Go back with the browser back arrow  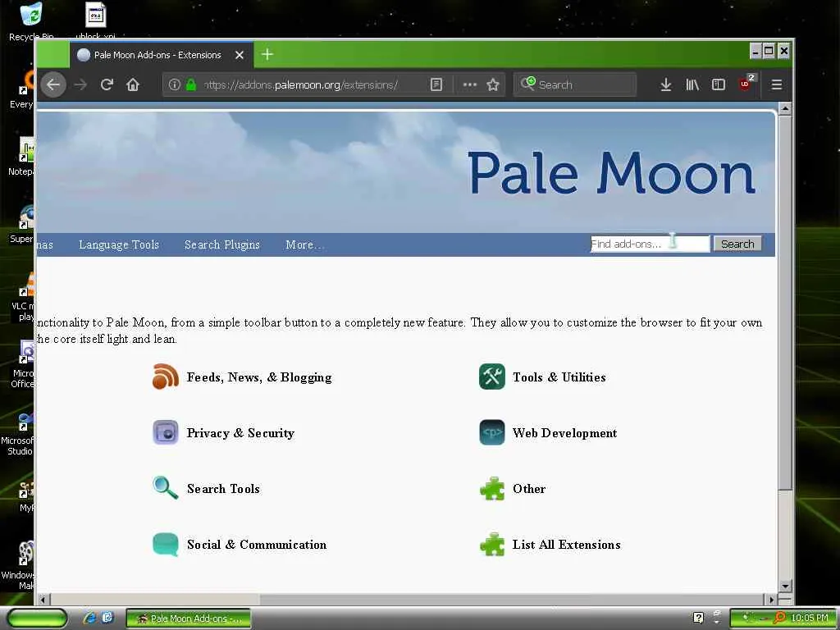[x=53, y=84]
